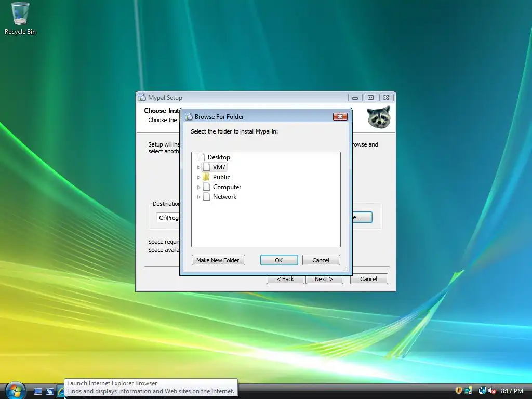This screenshot has height=399, width=532.
Task: Click the tray icon right of the shield
Action: point(468,391)
